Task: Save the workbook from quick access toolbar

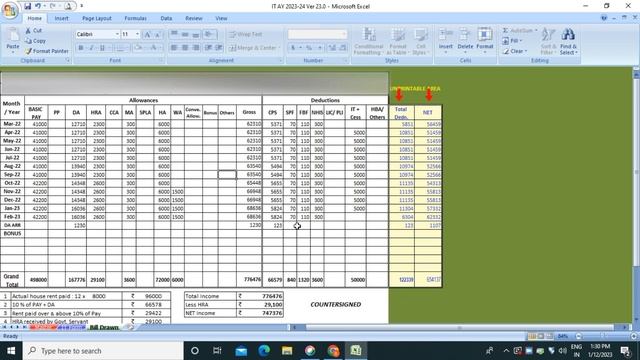Action: (x=27, y=6)
